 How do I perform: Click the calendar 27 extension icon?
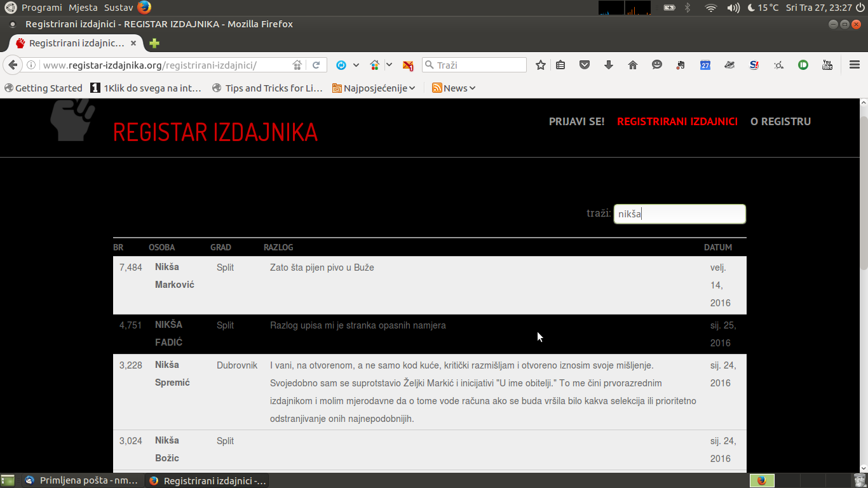tap(705, 65)
